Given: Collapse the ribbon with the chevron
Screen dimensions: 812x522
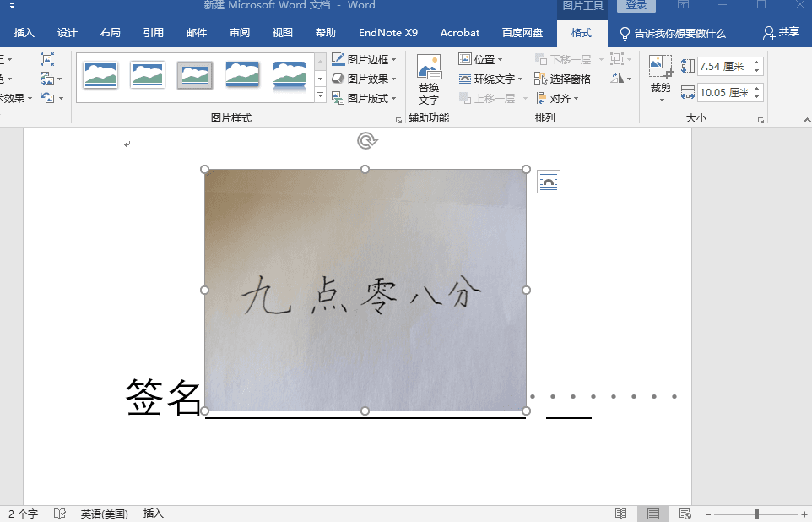Looking at the screenshot, I should [806, 120].
